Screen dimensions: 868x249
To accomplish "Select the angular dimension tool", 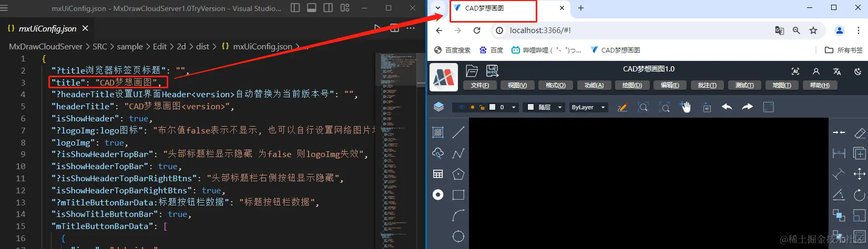I will (x=839, y=195).
